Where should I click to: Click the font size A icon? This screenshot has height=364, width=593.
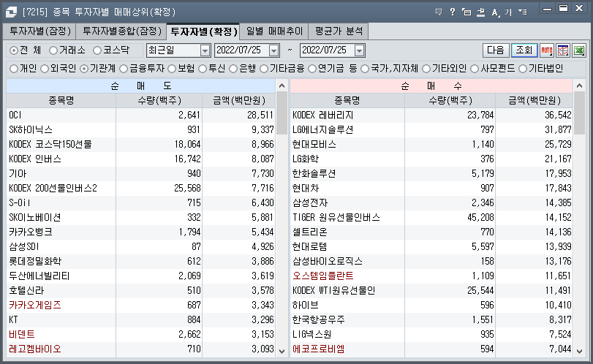click(495, 12)
